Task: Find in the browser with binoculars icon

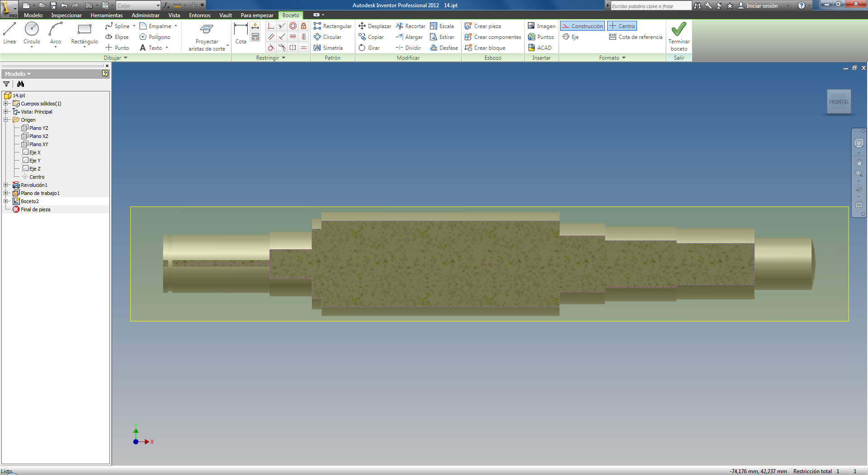Action: pyautogui.click(x=20, y=84)
